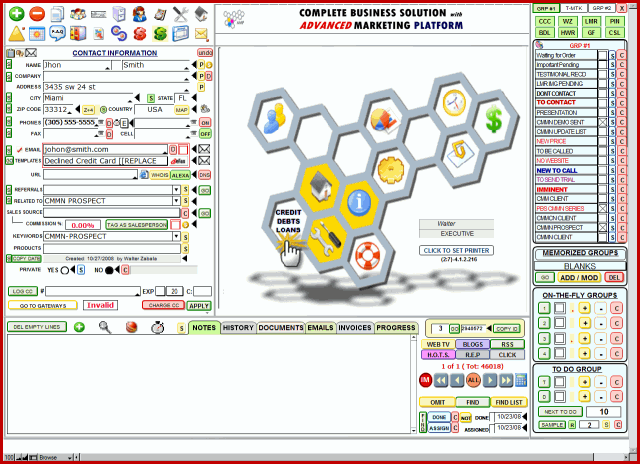Click the wrench and screwdriver tools icon
Screen dimensions: 640x464
pyautogui.click(x=181, y=14)
